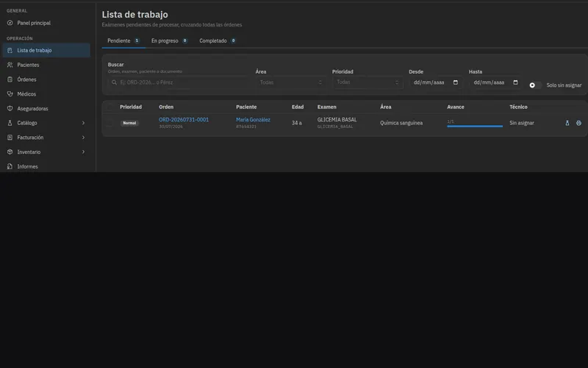Click the Catálogo flask icon
The image size is (588, 368).
pos(10,123)
